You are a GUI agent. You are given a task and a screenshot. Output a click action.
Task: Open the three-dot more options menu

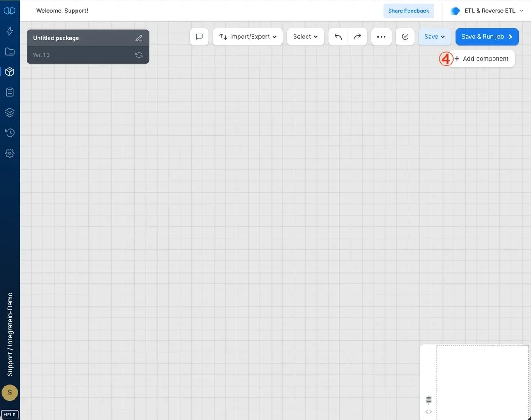tap(381, 37)
